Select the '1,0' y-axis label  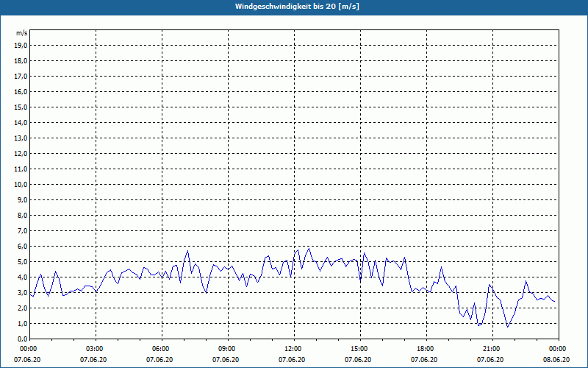pos(22,323)
